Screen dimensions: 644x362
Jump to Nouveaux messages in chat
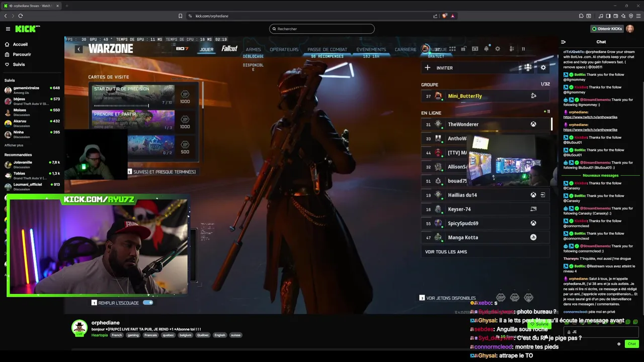(x=601, y=175)
